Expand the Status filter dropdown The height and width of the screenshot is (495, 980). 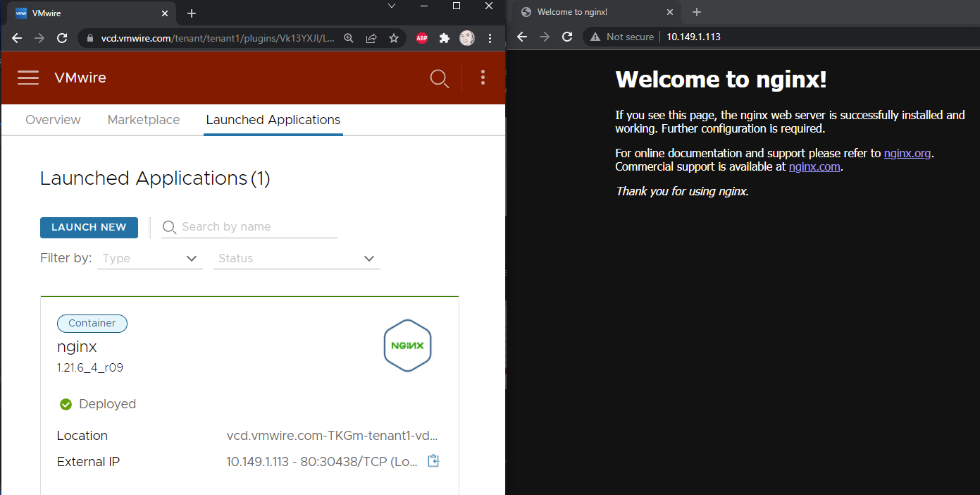tap(297, 259)
